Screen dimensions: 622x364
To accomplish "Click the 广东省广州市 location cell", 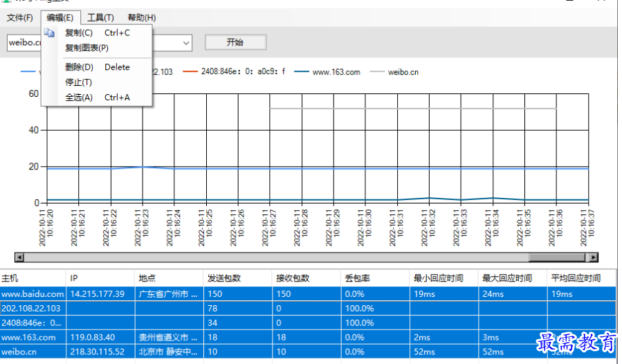I will coord(170,293).
